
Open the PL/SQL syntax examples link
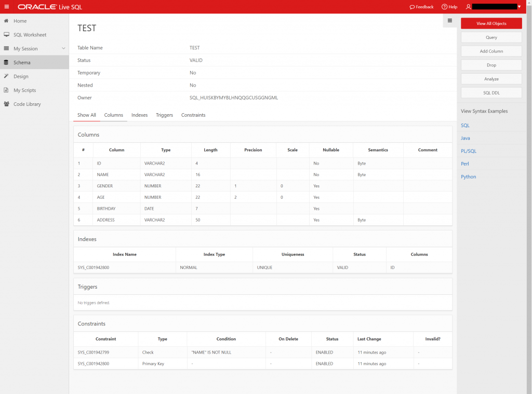pyautogui.click(x=468, y=151)
